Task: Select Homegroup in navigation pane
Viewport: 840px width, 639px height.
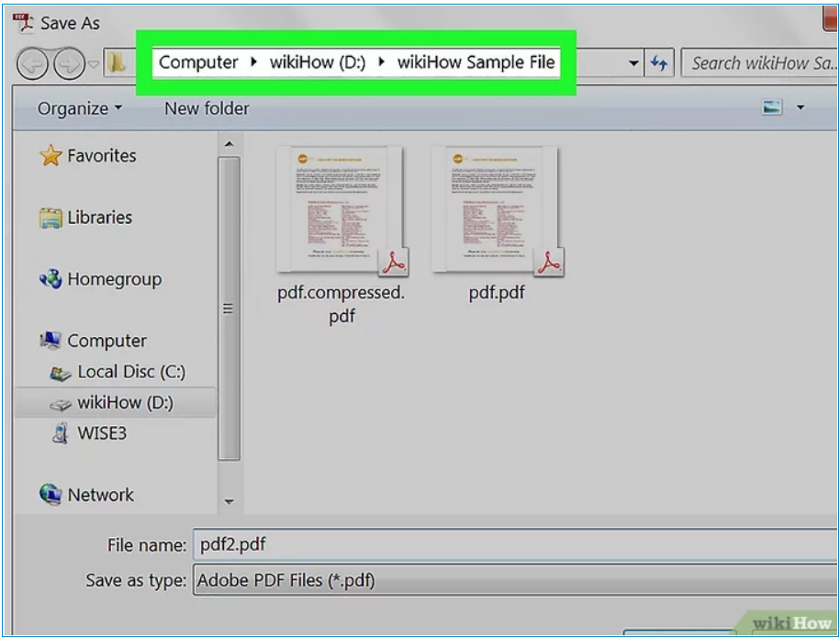Action: (x=115, y=279)
